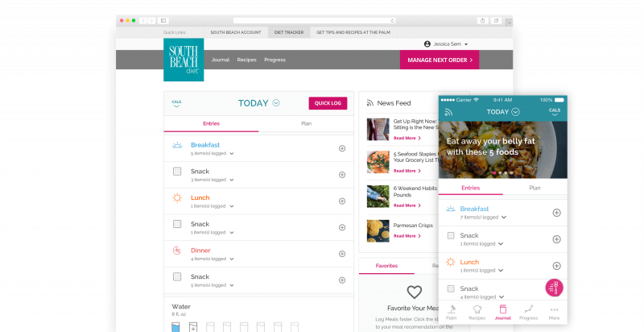Click the filled blue water glass
The image size is (644, 332).
click(175, 327)
